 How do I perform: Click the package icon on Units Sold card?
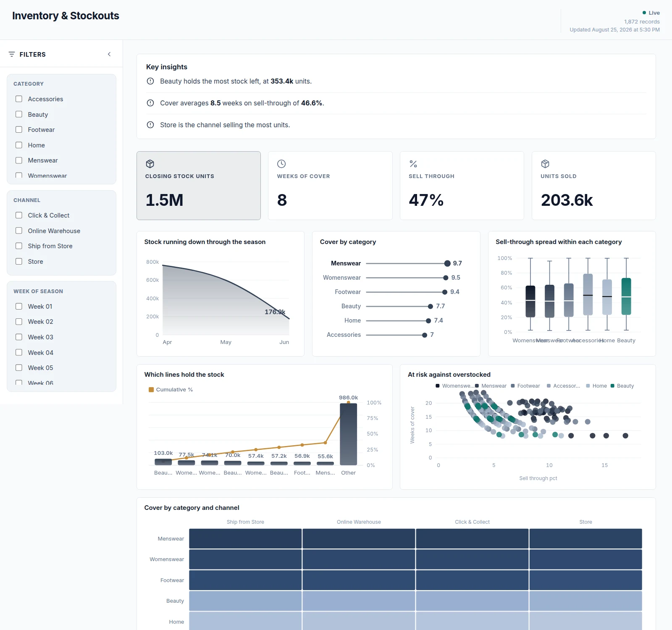click(x=545, y=164)
